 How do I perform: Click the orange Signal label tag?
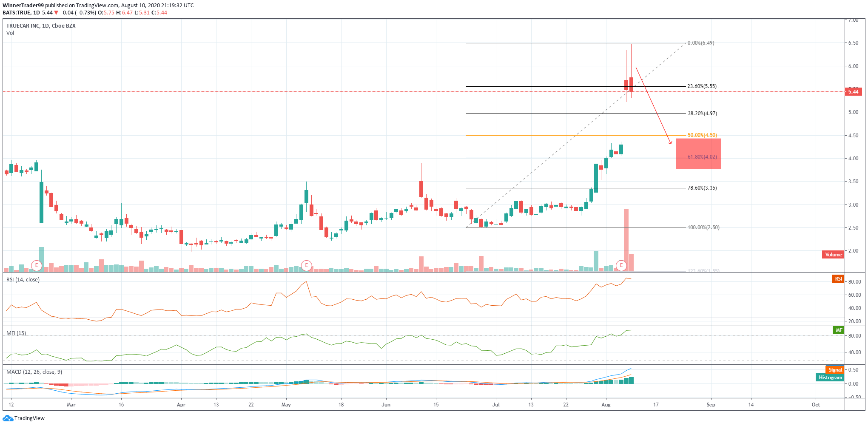pos(835,370)
